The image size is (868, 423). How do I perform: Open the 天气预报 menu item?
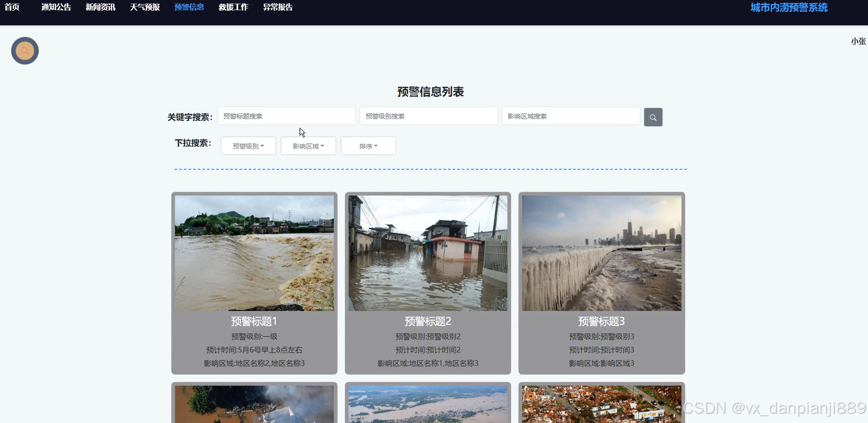click(x=144, y=7)
